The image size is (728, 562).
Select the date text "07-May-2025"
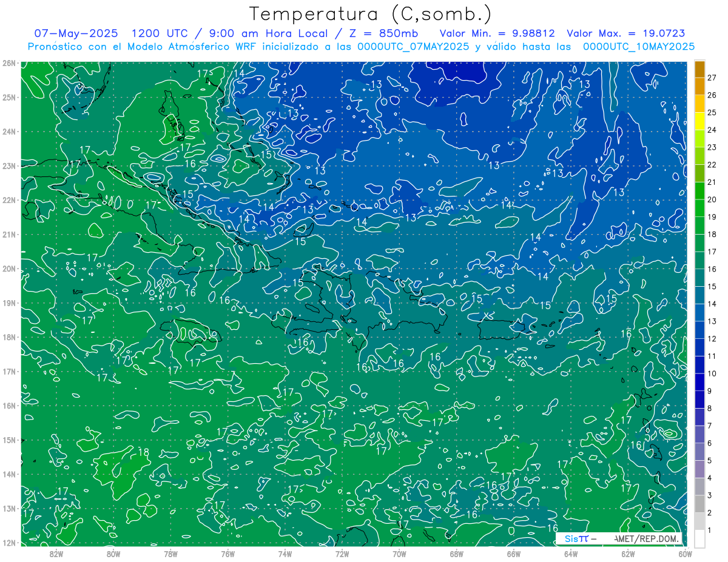point(76,33)
